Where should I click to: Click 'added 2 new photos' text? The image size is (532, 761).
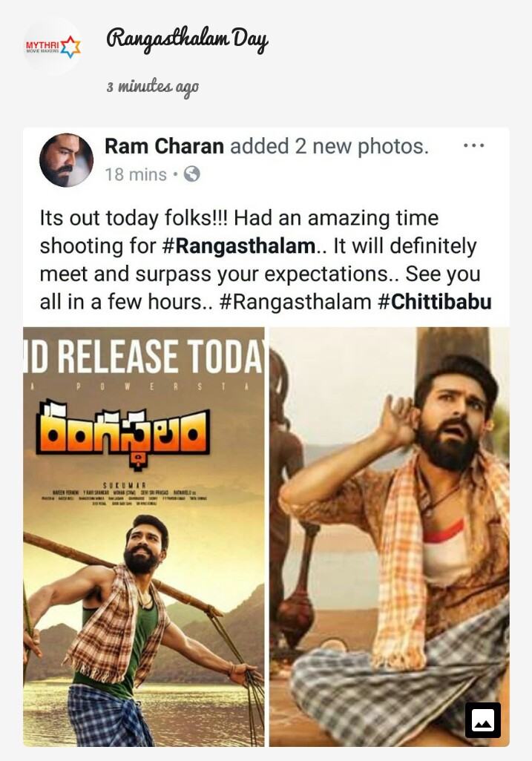(329, 145)
